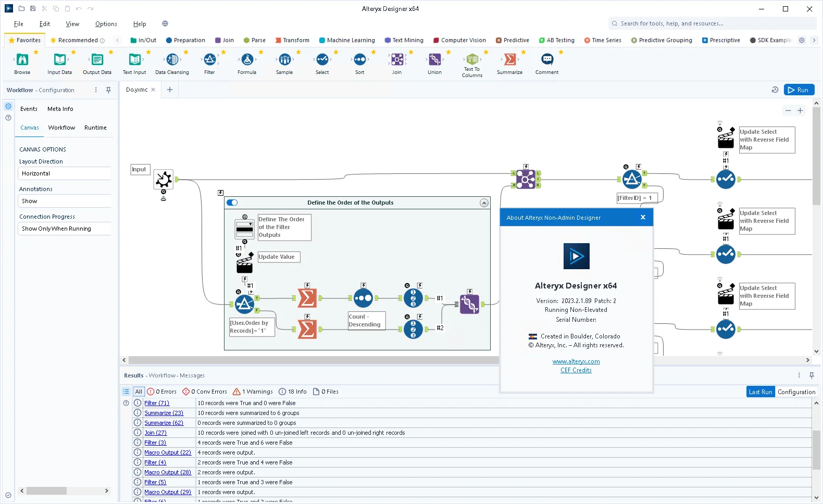The image size is (823, 504).
Task: Switch results to Last Run view
Action: coord(760,392)
